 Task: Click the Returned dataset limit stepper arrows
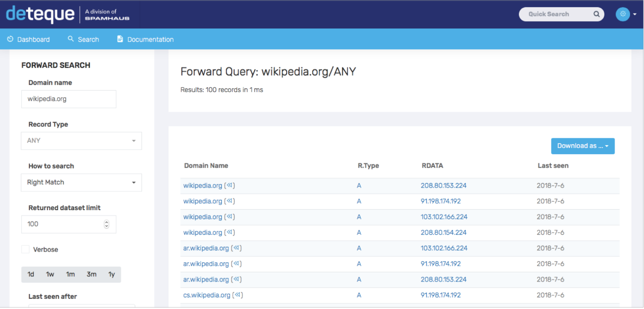coord(107,224)
